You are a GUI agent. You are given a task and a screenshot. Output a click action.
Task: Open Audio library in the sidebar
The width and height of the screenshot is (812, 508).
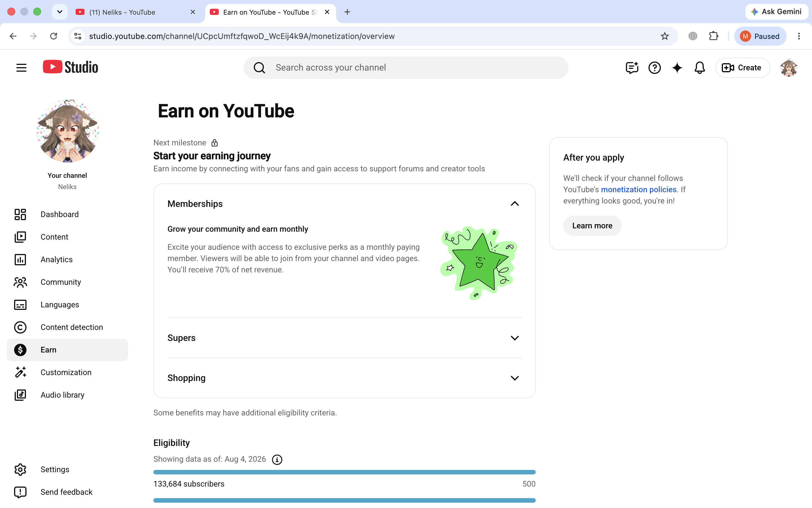[67, 395]
